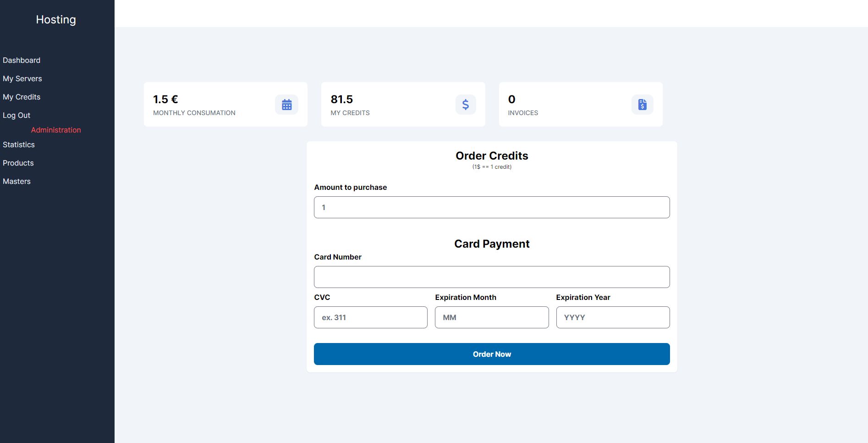The height and width of the screenshot is (443, 868).
Task: Click the 81.5 credits balance value
Action: pyautogui.click(x=342, y=100)
